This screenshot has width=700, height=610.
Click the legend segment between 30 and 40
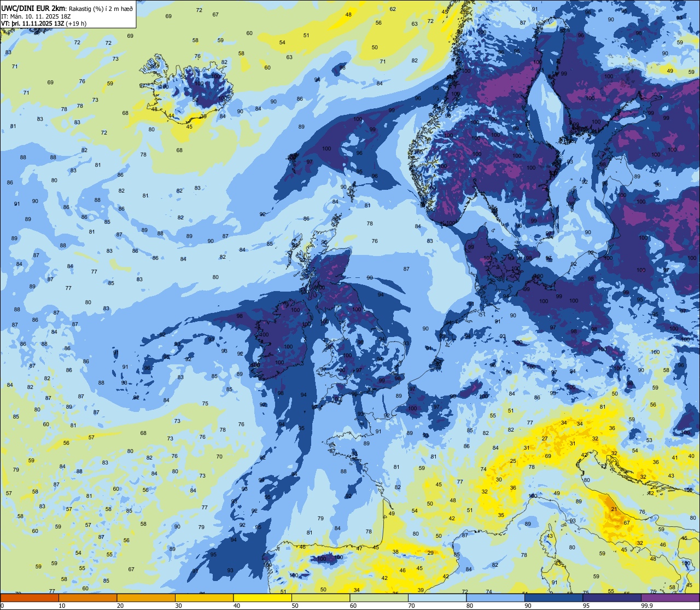click(x=205, y=598)
